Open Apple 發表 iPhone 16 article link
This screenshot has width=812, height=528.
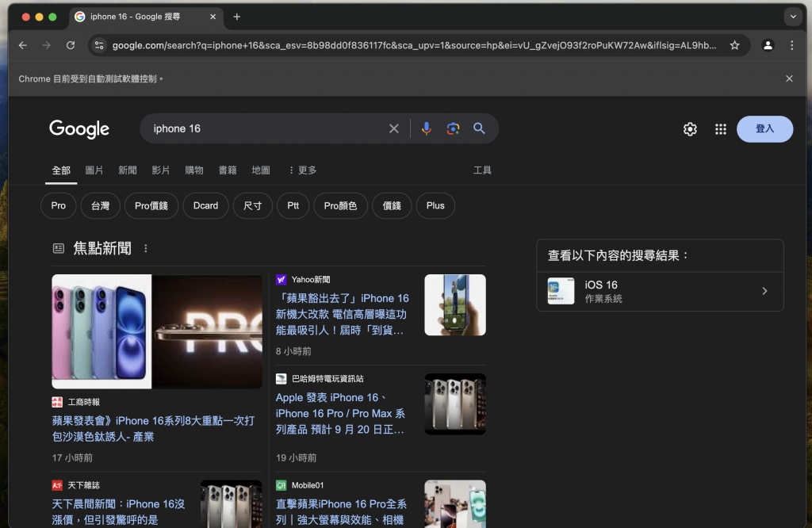pyautogui.click(x=340, y=414)
